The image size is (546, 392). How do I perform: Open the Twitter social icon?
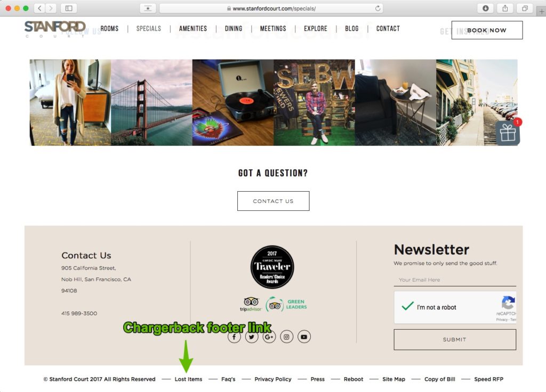click(252, 337)
